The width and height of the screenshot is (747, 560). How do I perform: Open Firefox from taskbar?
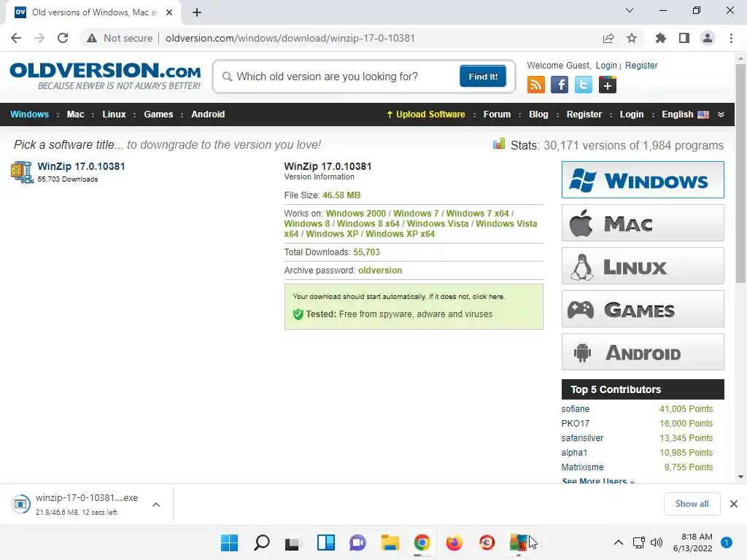click(x=454, y=542)
